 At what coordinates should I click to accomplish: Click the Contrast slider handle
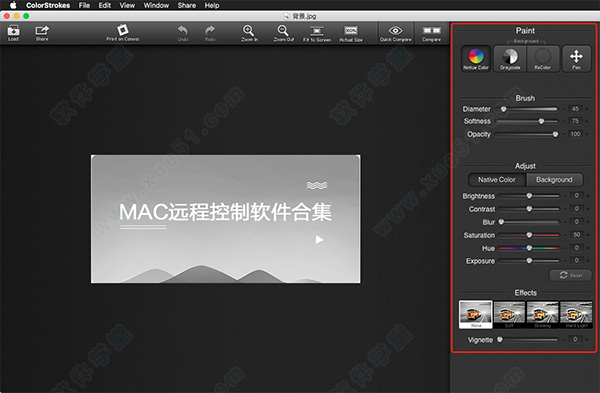tap(529, 209)
